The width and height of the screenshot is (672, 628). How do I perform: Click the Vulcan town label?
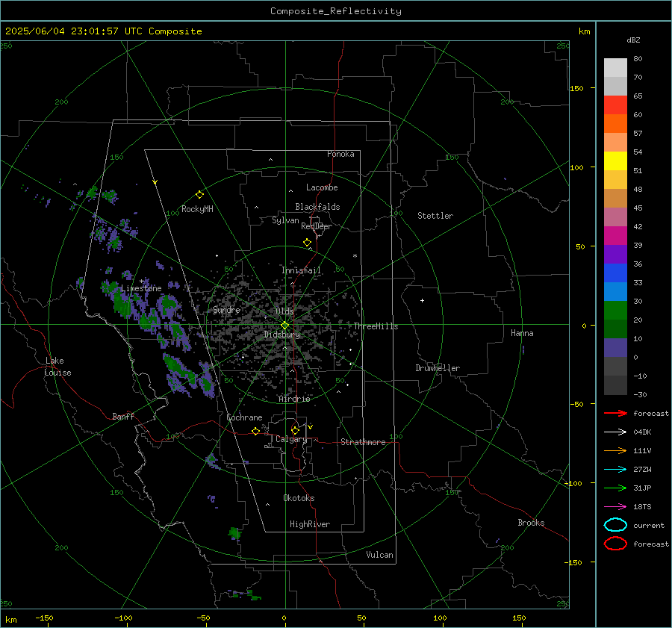(380, 555)
